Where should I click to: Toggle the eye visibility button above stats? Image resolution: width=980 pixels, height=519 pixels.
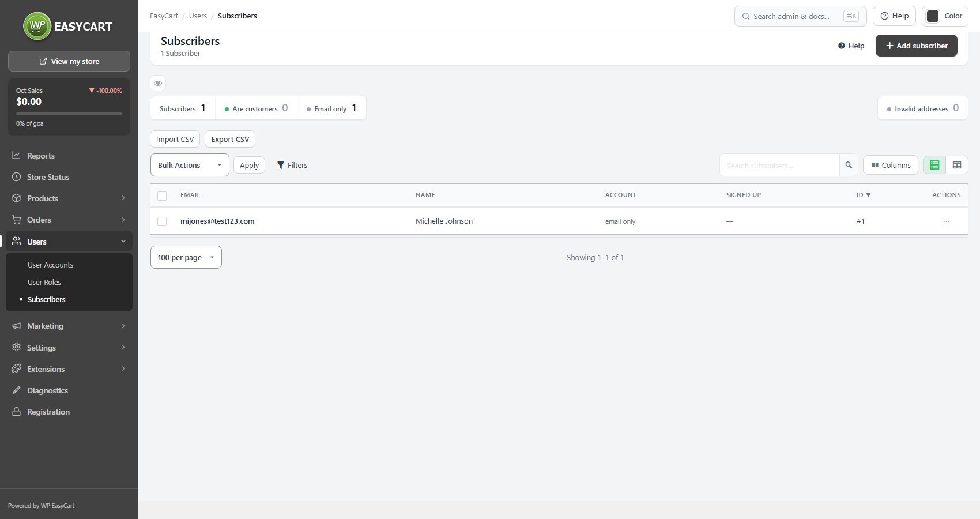click(158, 83)
